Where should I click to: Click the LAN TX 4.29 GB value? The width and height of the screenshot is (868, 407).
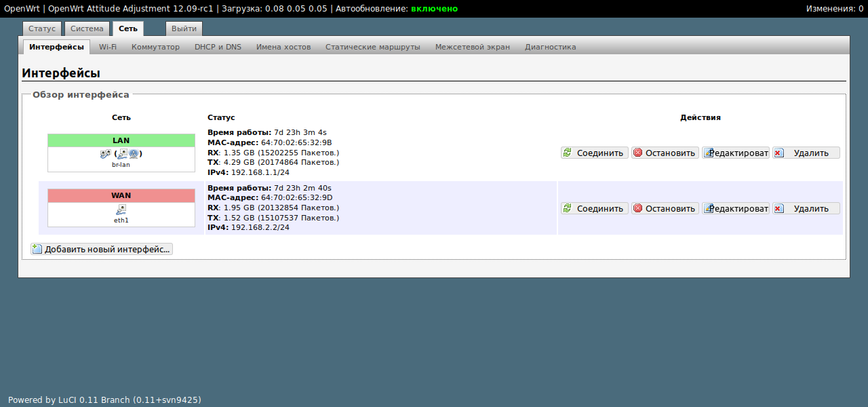point(281,162)
